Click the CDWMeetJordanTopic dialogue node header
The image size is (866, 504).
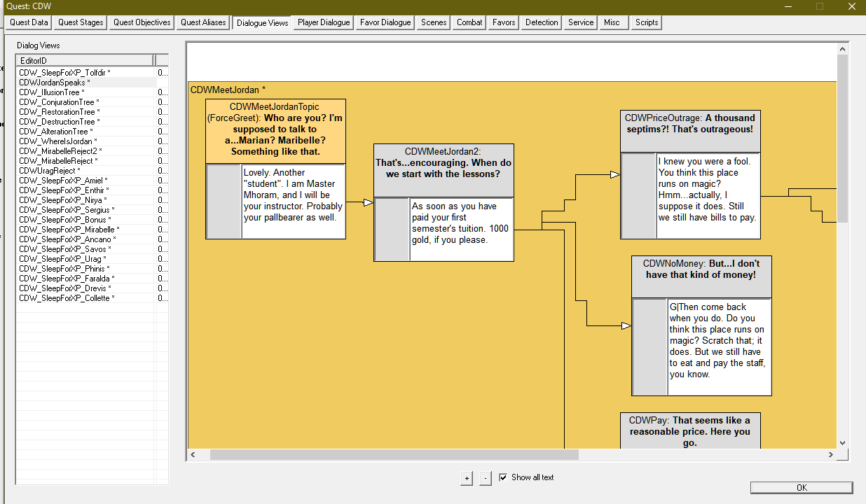275,131
